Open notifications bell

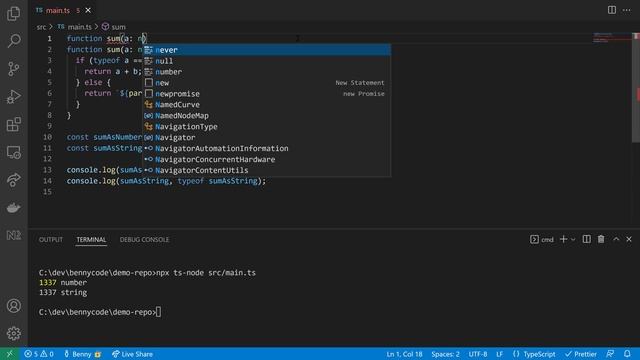pos(627,354)
